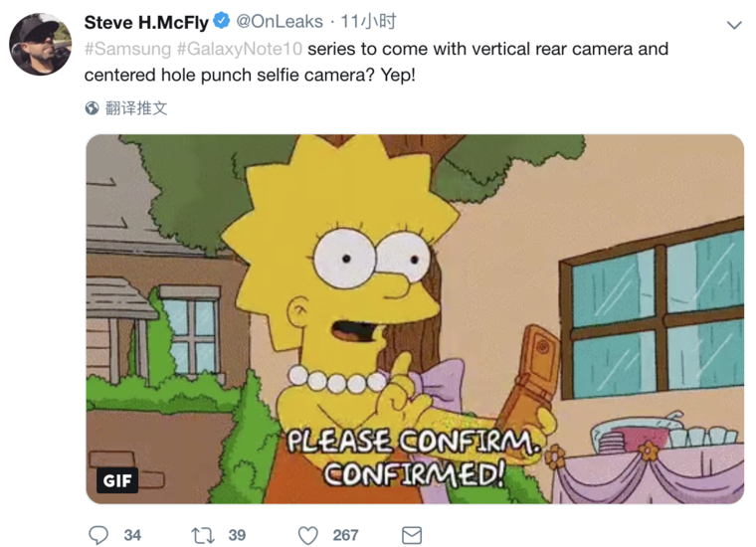Reply using the speech bubble icon
Viewport: 756px width, 547px height.
tap(98, 535)
